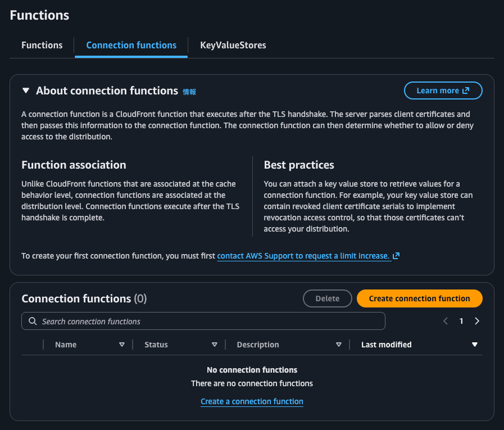Click the Create connection function button
This screenshot has height=430, width=504.
419,298
